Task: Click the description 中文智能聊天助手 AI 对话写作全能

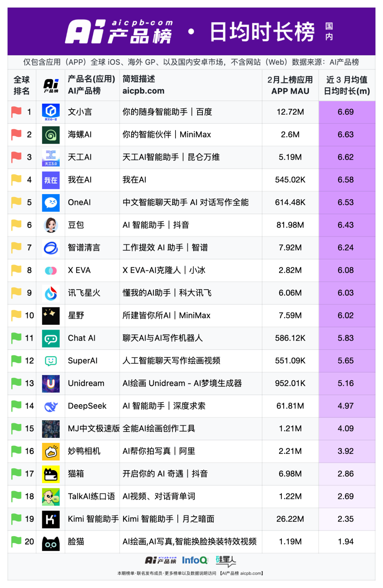Action: pos(185,203)
